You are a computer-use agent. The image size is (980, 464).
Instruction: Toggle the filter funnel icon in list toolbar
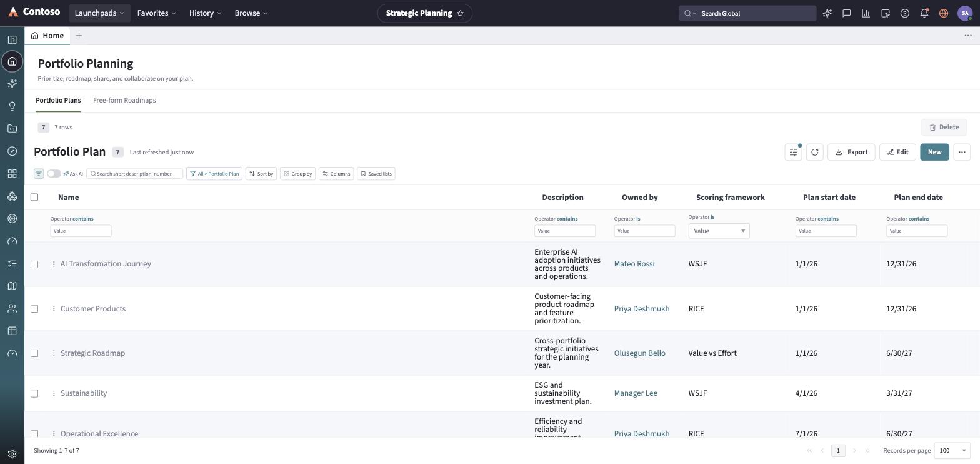(x=39, y=174)
